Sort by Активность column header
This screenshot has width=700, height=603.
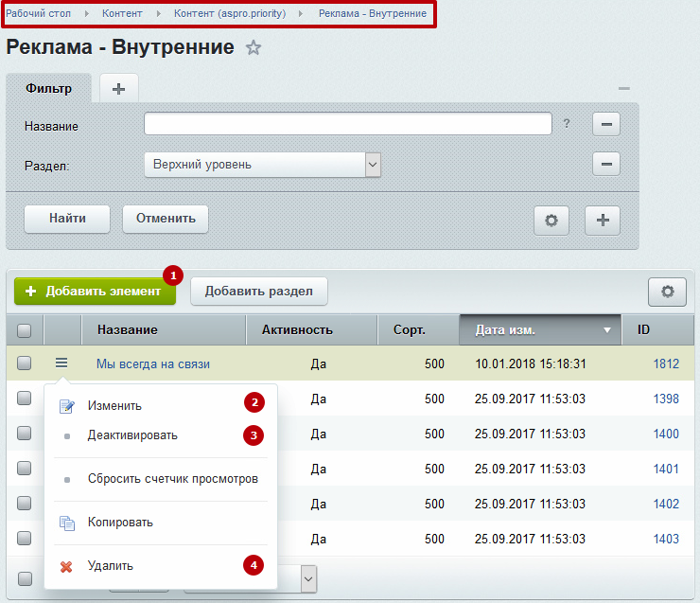click(311, 330)
